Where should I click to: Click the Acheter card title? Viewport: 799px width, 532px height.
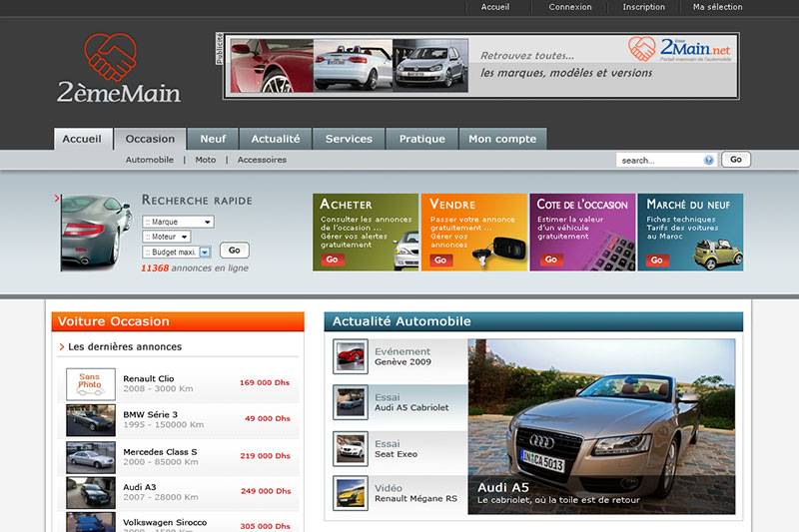(346, 205)
